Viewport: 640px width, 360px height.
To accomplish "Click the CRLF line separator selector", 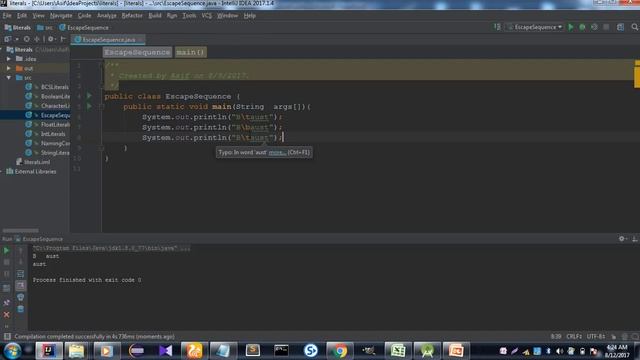I will coord(574,336).
